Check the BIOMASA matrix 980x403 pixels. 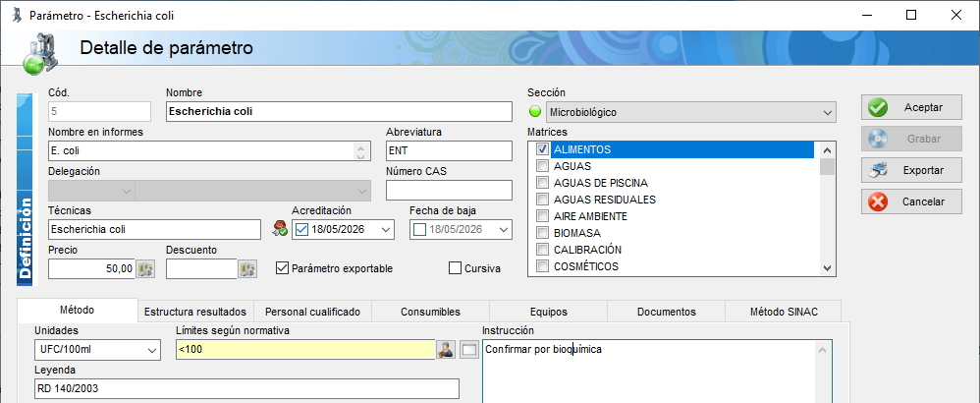542,233
